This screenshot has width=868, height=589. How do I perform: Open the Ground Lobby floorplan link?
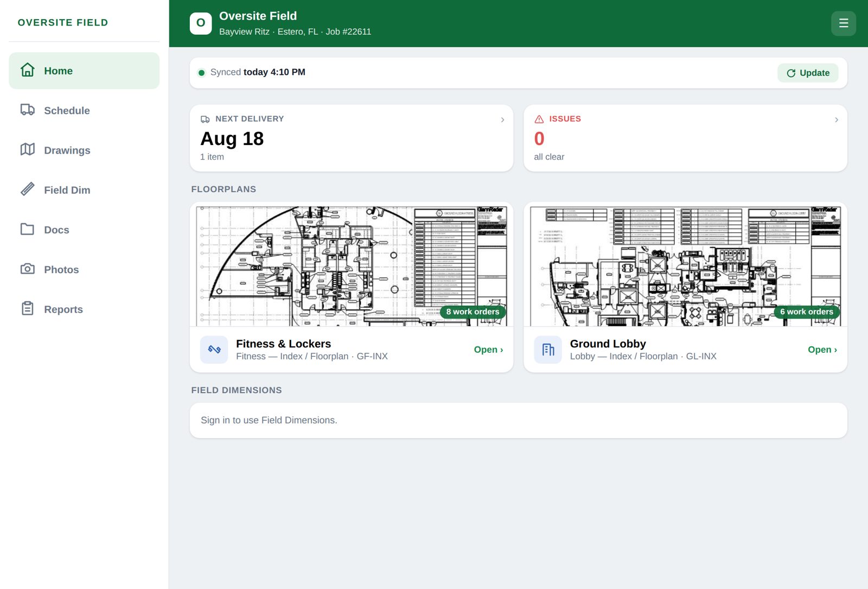(x=822, y=350)
